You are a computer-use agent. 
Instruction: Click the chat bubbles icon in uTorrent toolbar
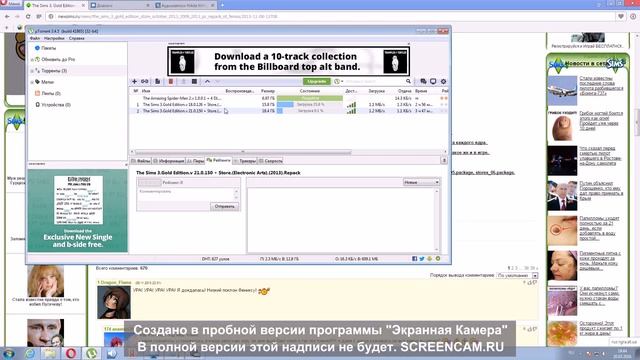coord(423,82)
